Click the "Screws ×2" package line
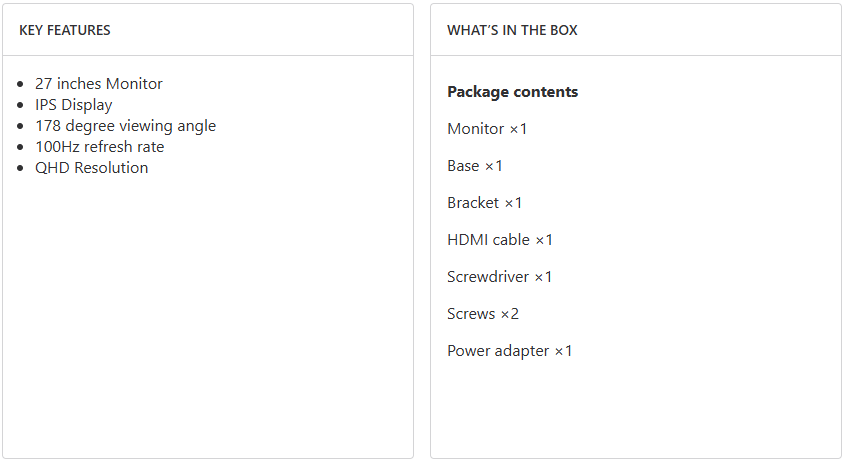 (x=483, y=314)
